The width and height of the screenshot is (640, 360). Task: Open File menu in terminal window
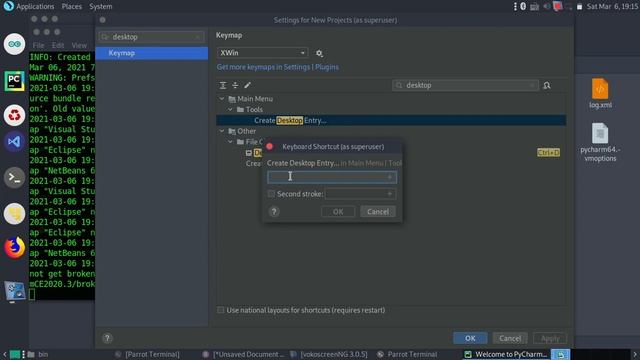38,45
